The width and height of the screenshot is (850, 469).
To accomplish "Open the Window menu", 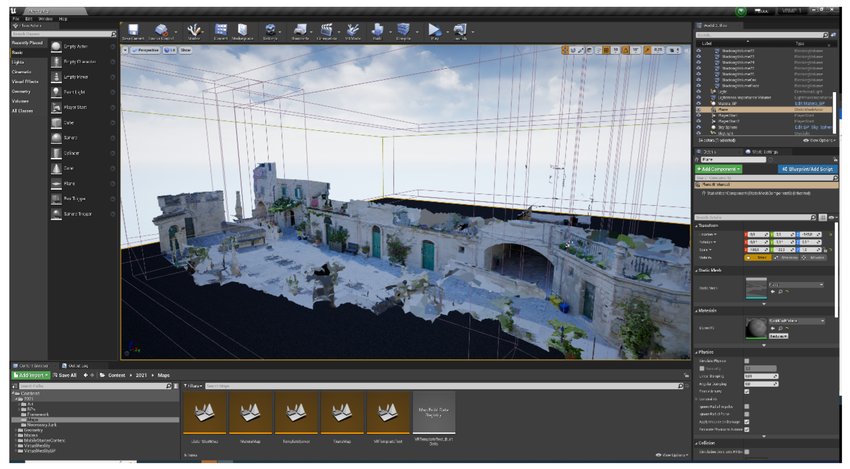I will 48,18.
